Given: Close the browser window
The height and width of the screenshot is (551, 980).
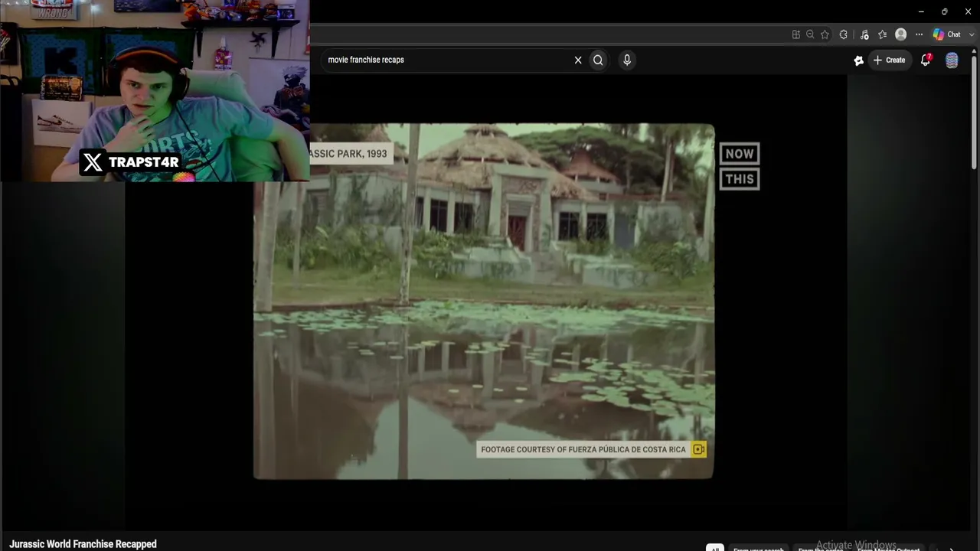Looking at the screenshot, I should (x=968, y=11).
